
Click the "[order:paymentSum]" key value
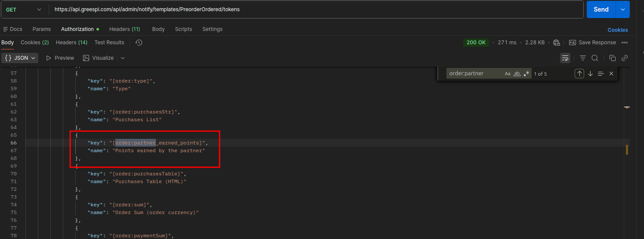[141, 236]
